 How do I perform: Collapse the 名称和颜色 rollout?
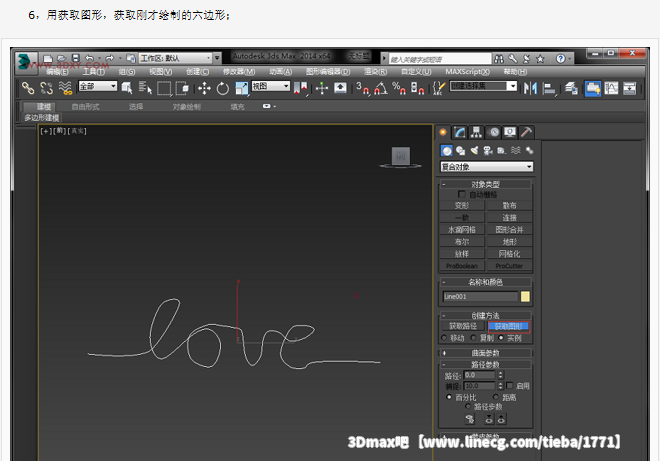point(485,282)
